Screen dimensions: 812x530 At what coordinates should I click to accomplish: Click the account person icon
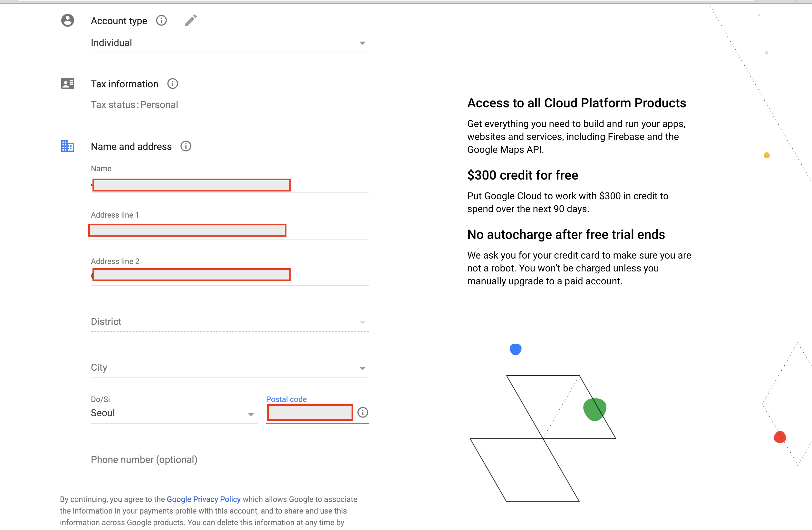tap(68, 21)
